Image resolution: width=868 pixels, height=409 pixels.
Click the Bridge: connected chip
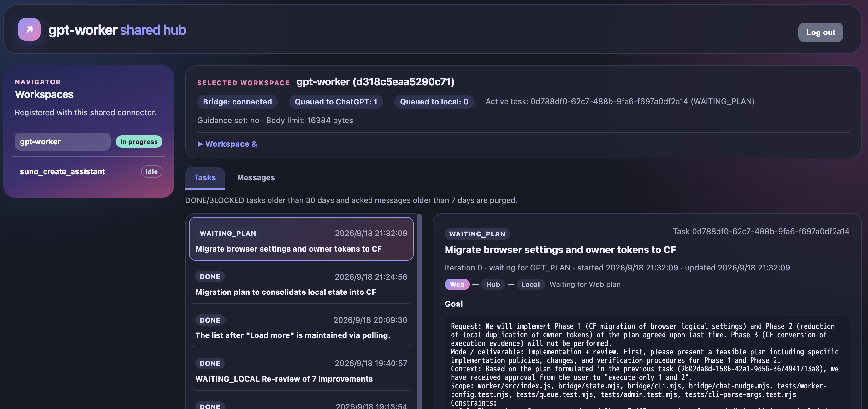[237, 102]
